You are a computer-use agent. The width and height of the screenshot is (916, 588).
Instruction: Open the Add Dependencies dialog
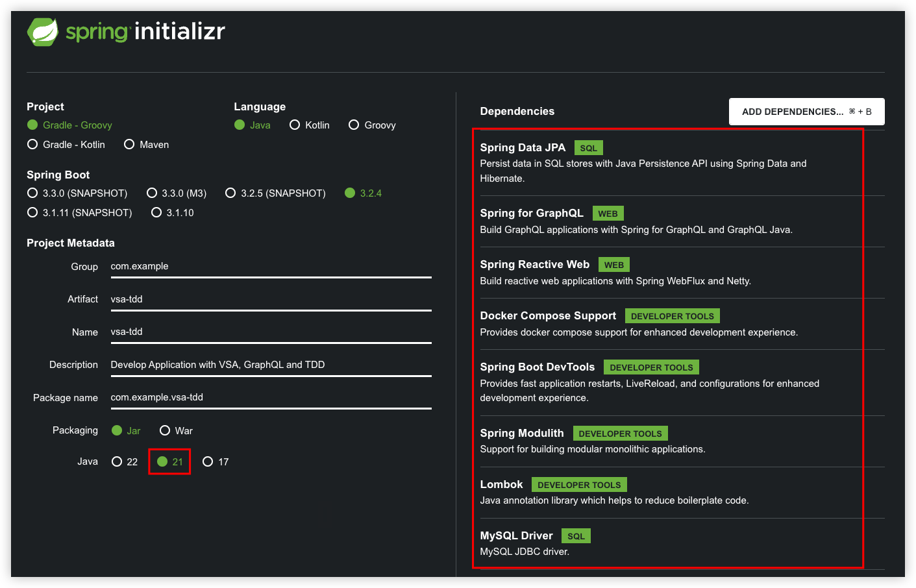[806, 112]
